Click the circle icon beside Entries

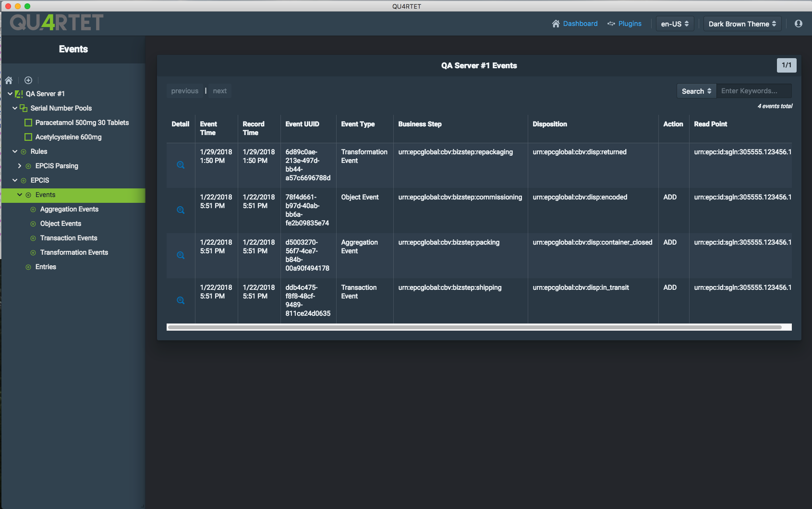(x=28, y=267)
